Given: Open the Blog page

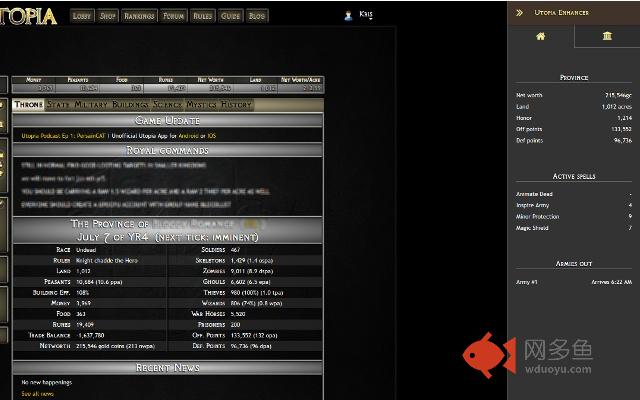Looking at the screenshot, I should pos(257,16).
